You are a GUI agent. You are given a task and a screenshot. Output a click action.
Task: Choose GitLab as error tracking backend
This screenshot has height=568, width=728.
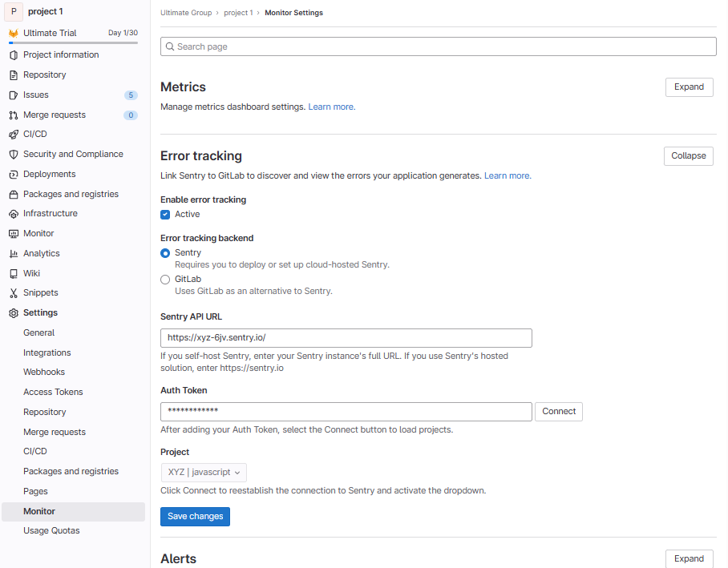pyautogui.click(x=165, y=280)
